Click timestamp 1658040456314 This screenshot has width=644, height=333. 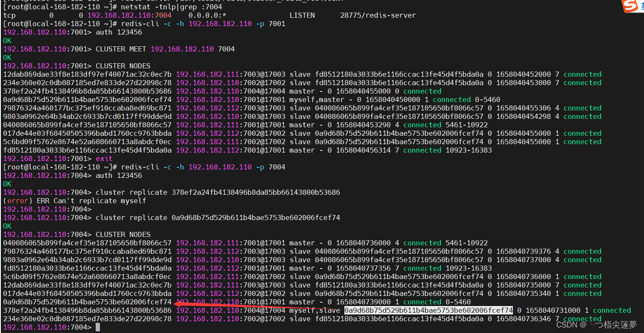point(363,150)
